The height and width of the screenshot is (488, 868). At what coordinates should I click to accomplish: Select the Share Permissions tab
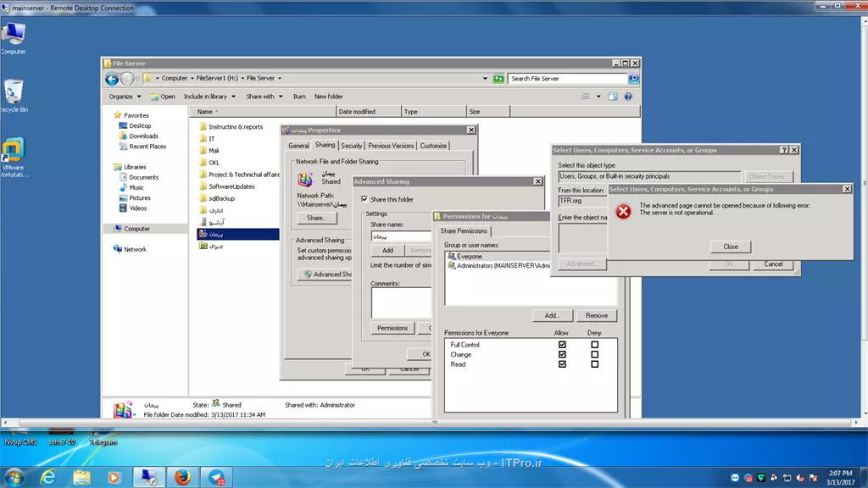[x=464, y=230]
